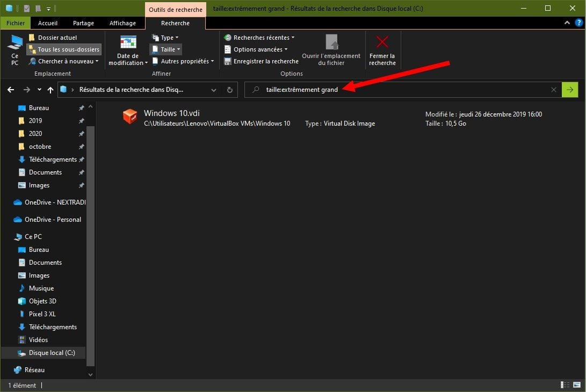Open Chercher à nouveau dropdown
The width and height of the screenshot is (586, 392).
64,61
